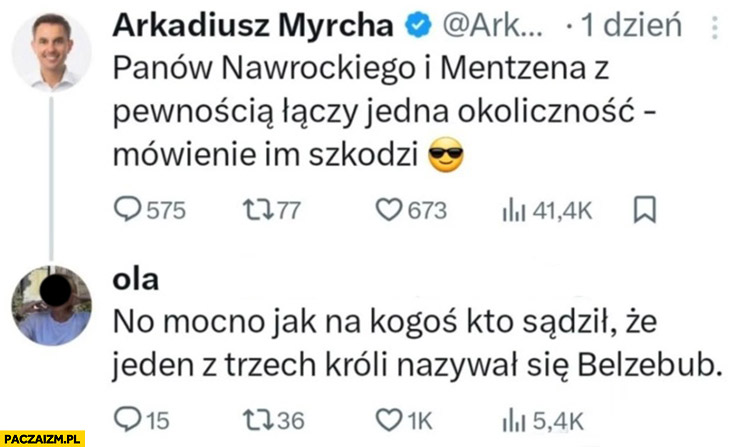Screen dimensions: 735x447
Task: Open Arkadiusz Myrcha's profile picture
Action: point(51,53)
